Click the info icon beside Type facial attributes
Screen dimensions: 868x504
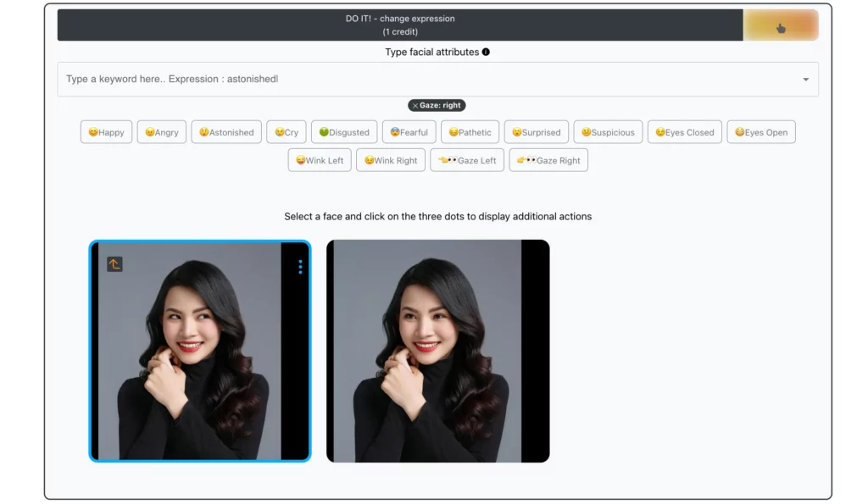pyautogui.click(x=486, y=52)
